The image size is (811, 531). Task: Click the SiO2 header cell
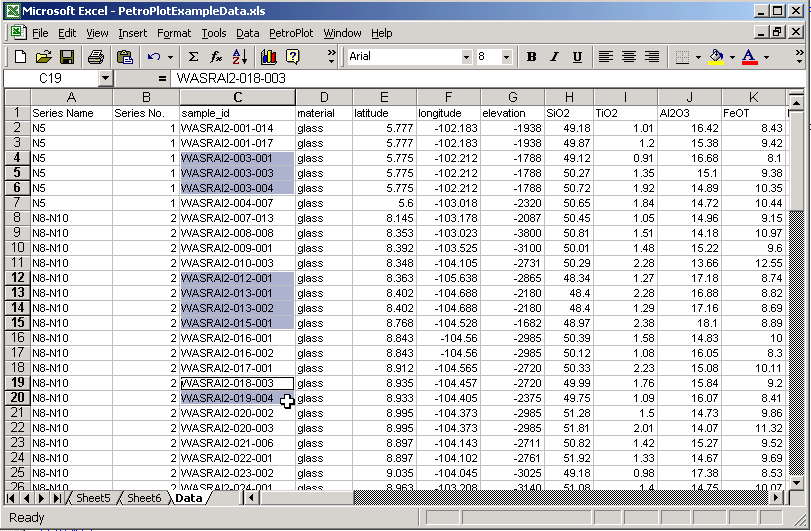[x=569, y=113]
